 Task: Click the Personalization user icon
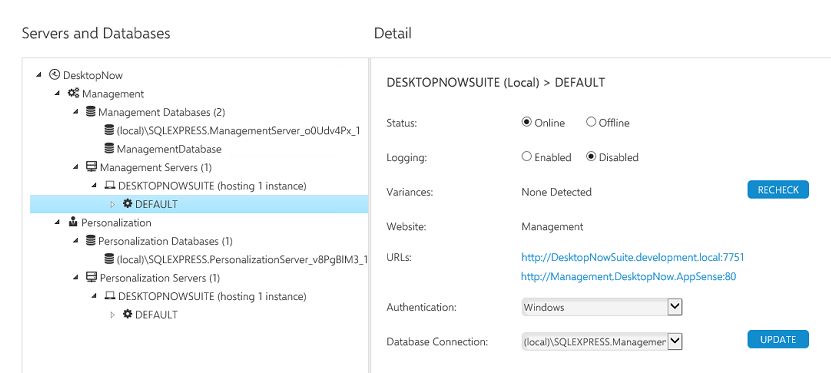(x=73, y=222)
